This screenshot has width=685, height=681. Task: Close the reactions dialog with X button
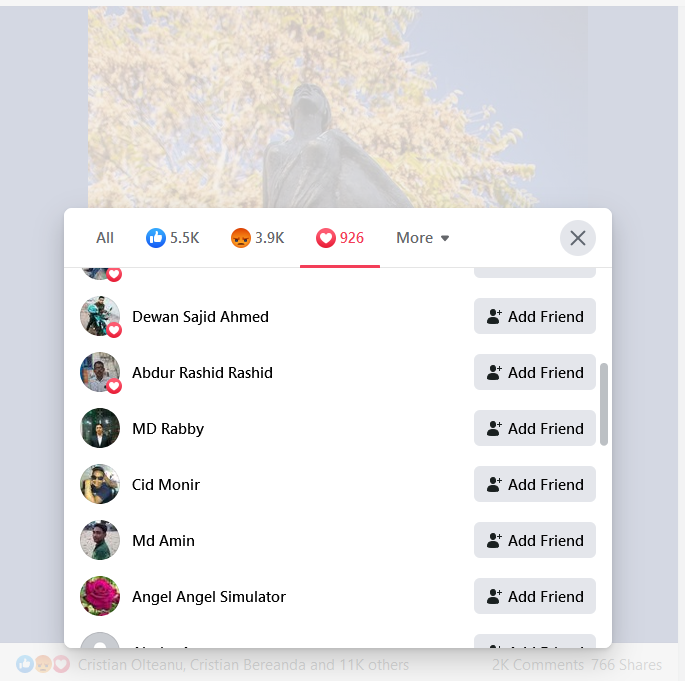pyautogui.click(x=578, y=238)
